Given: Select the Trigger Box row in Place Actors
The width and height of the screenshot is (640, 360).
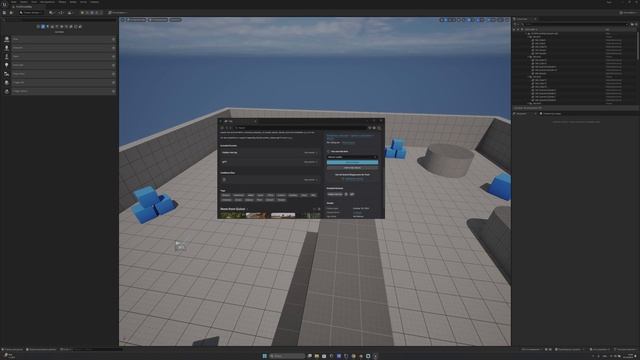Looking at the screenshot, I should click(60, 82).
